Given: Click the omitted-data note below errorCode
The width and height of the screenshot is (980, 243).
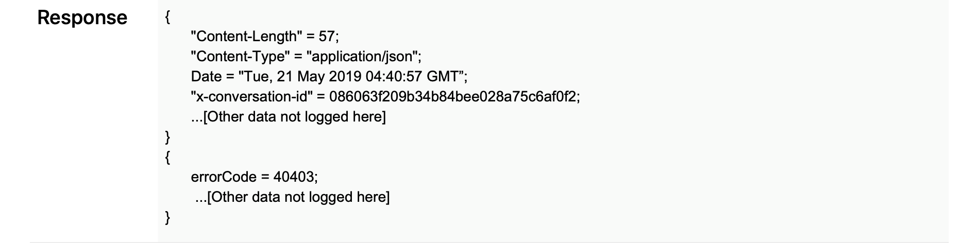Looking at the screenshot, I should coord(292,197).
